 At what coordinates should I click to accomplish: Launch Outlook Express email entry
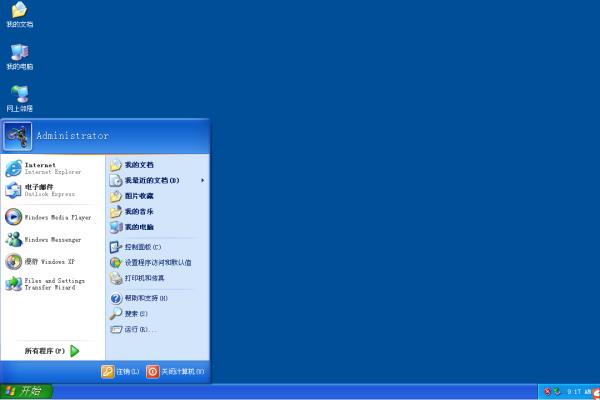click(x=52, y=191)
